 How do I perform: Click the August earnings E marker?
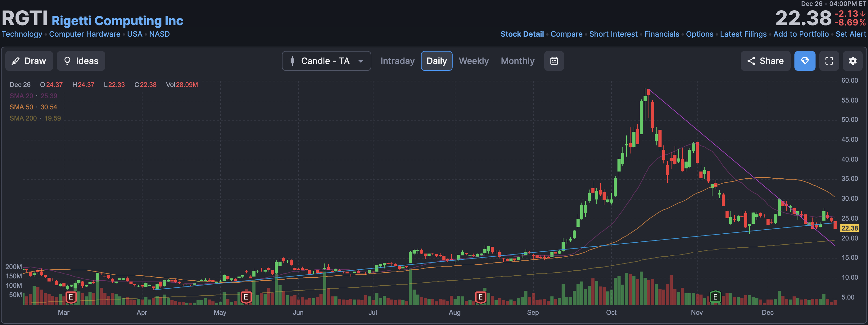tap(481, 297)
